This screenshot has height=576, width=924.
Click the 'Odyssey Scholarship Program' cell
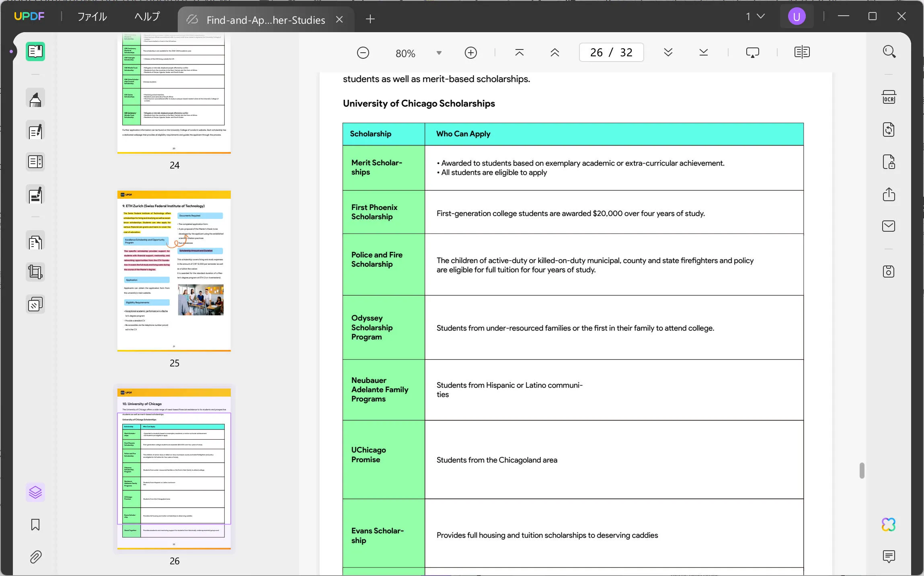(384, 327)
